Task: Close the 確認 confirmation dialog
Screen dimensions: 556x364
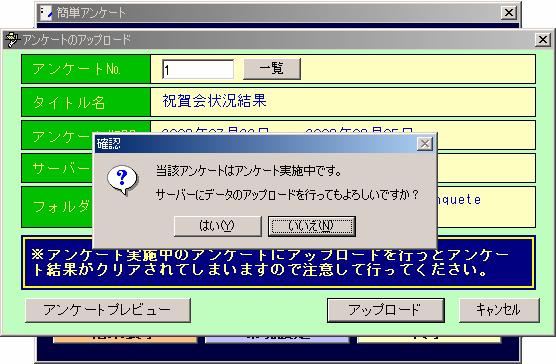Action: click(425, 144)
